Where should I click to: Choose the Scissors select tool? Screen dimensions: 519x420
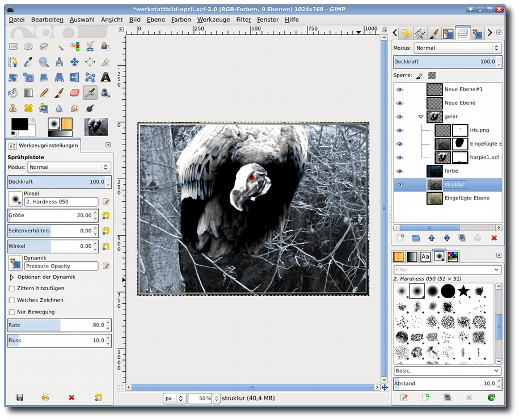[90, 46]
